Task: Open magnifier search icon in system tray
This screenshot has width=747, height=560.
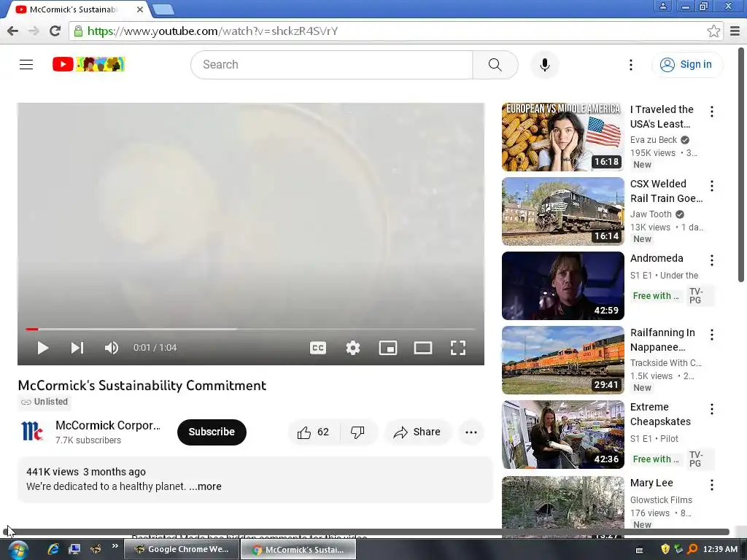Action: pos(693,549)
